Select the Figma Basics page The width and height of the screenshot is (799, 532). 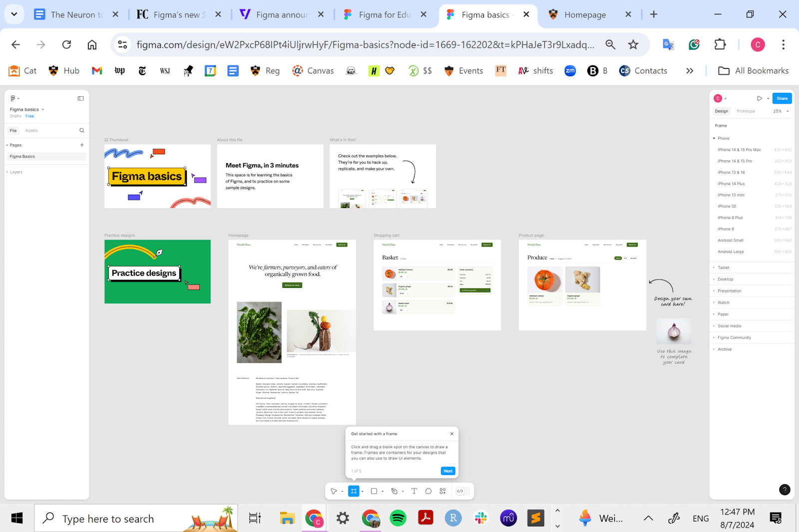pyautogui.click(x=47, y=157)
